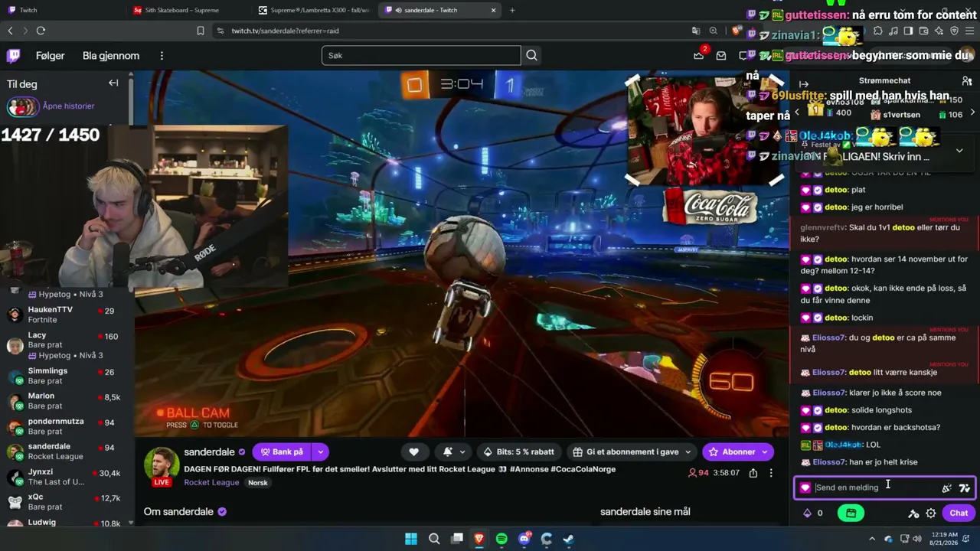Open the green predictions rewards button

(x=851, y=514)
